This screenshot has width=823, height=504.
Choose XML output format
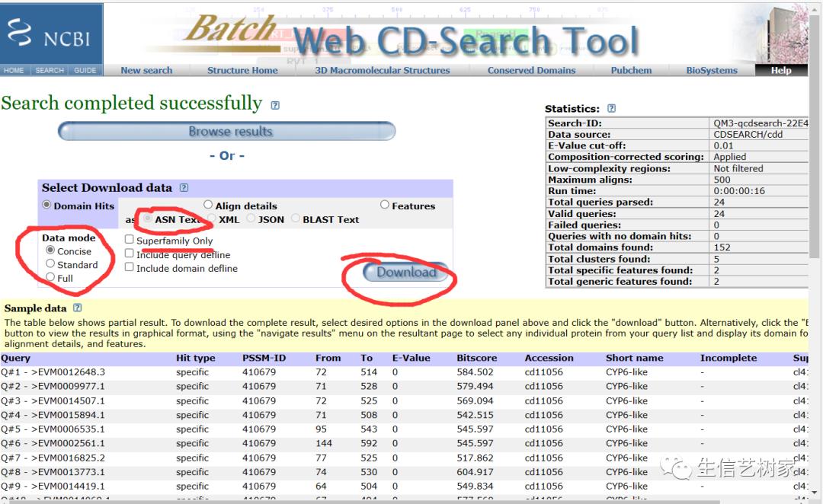212,219
